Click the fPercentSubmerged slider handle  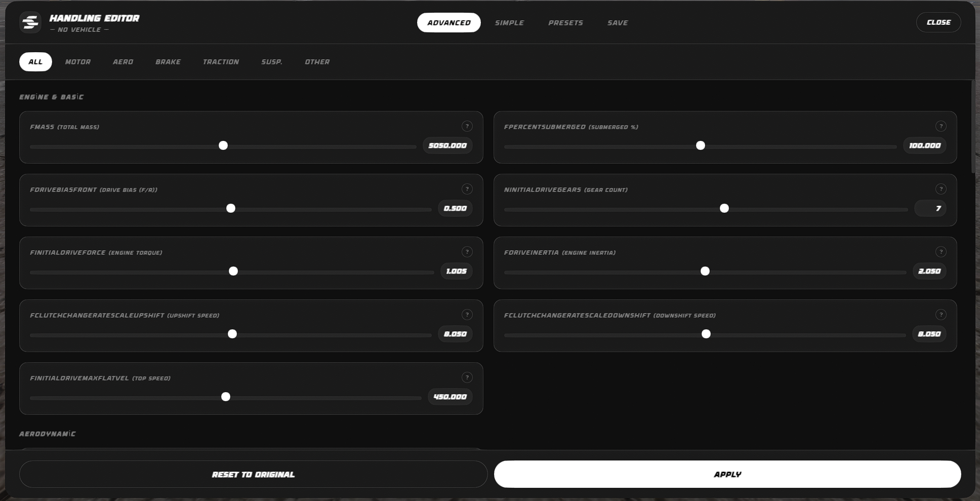pyautogui.click(x=701, y=146)
